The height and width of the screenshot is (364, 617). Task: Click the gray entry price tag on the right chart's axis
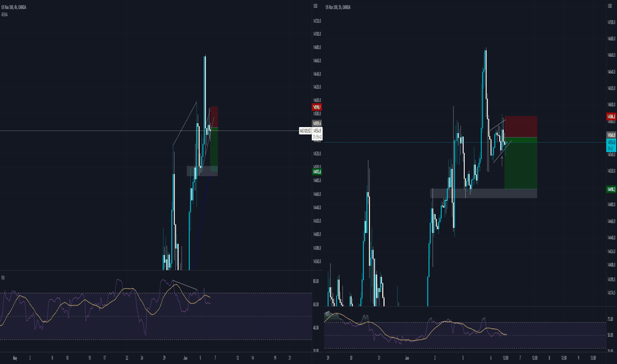pyautogui.click(x=611, y=135)
